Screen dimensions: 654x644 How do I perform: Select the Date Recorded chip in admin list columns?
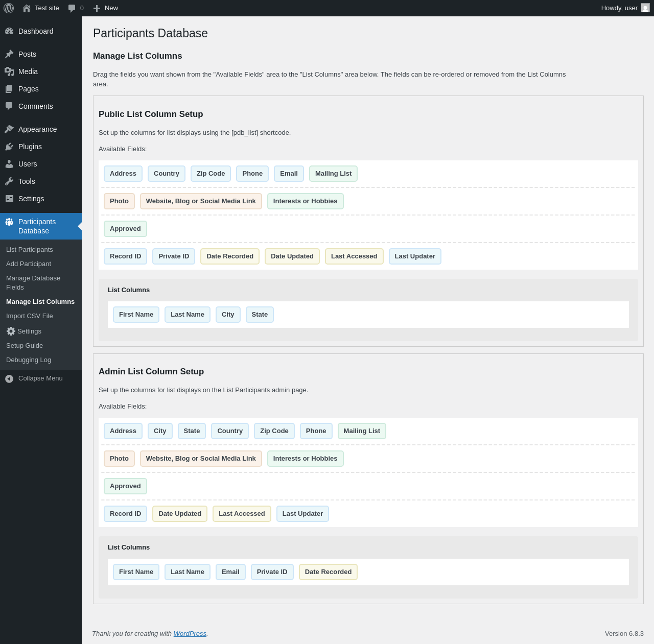(x=328, y=572)
